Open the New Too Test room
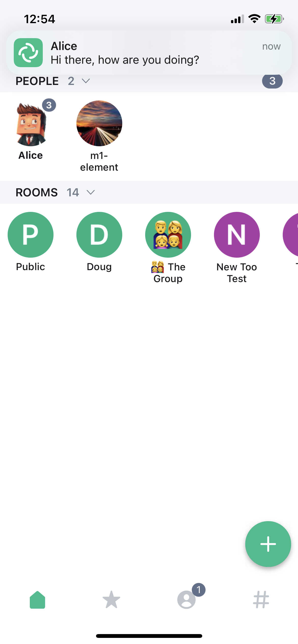 pyautogui.click(x=237, y=235)
